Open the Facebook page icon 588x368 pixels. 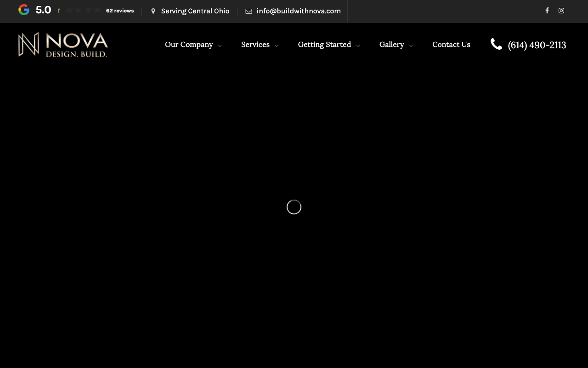pyautogui.click(x=547, y=11)
